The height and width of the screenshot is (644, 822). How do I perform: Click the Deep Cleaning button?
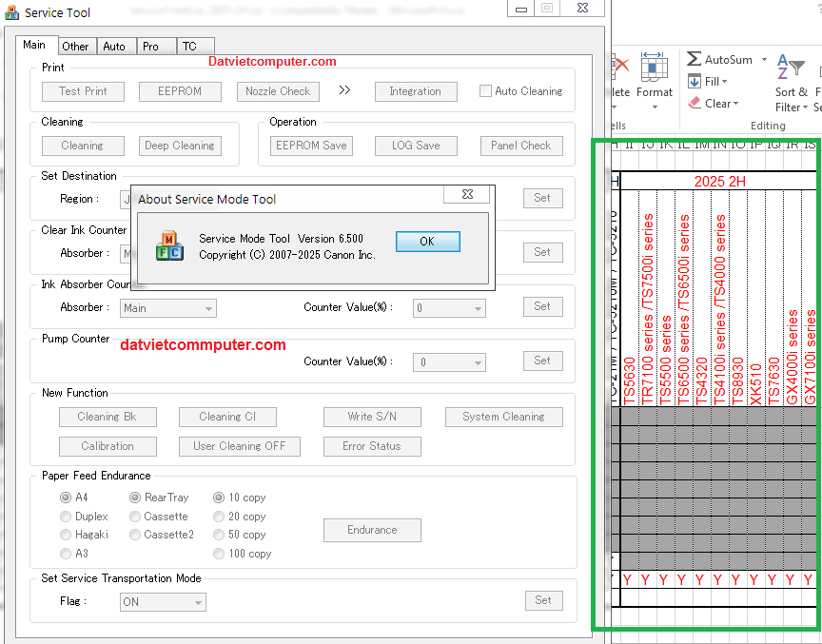[x=180, y=146]
